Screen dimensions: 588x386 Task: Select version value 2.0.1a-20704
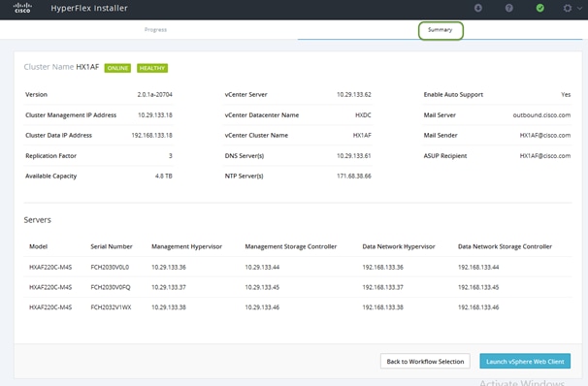pyautogui.click(x=154, y=94)
